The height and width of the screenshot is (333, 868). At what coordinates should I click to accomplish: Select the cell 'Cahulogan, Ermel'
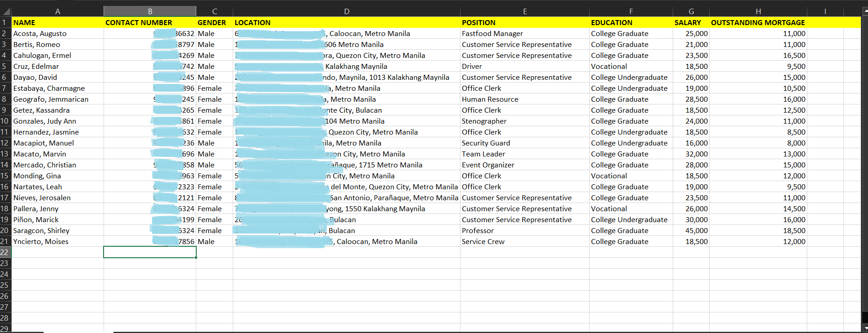click(x=58, y=55)
